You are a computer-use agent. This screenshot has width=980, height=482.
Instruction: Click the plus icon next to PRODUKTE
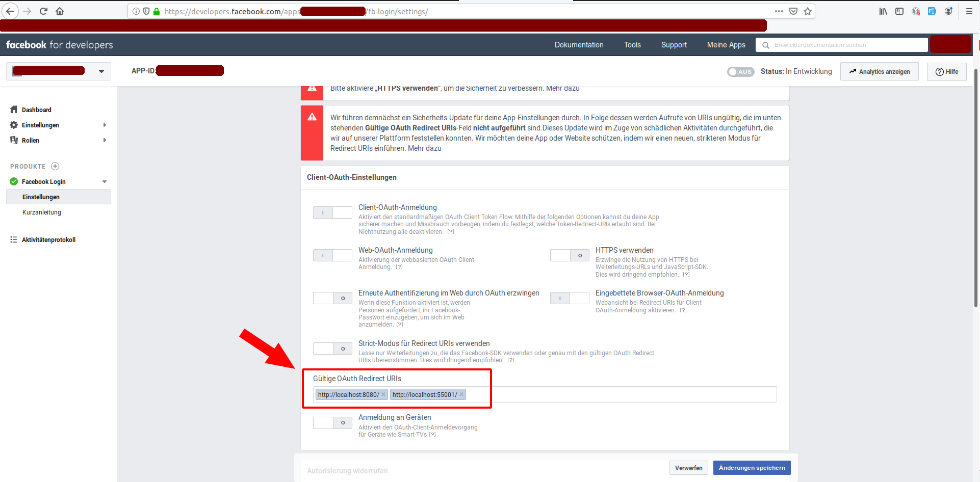tap(55, 166)
